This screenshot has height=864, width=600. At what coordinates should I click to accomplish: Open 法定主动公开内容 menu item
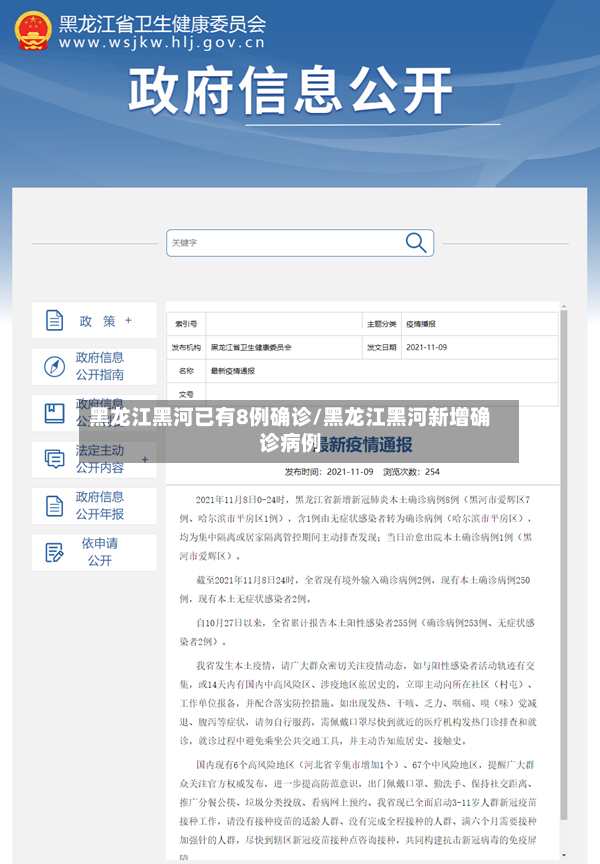pyautogui.click(x=94, y=459)
